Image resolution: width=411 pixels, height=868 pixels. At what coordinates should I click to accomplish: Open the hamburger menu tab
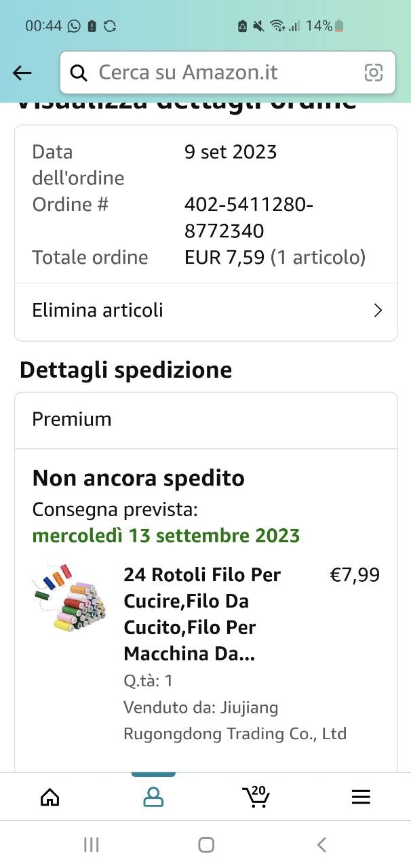point(361,797)
